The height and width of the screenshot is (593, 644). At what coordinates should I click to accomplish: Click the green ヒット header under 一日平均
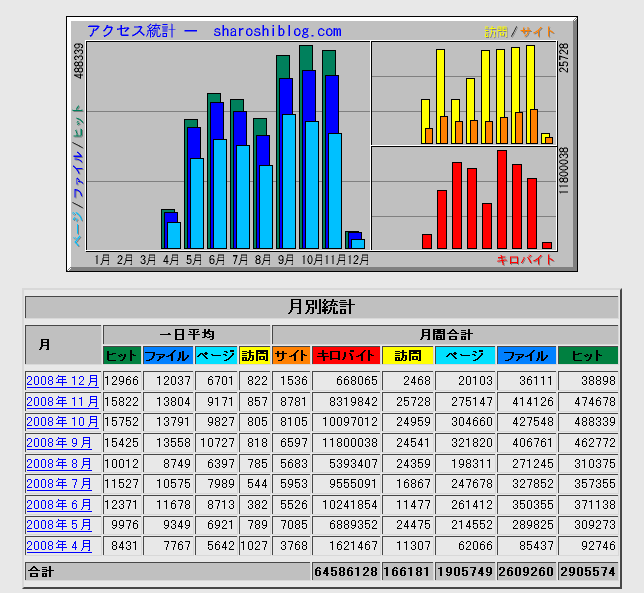(122, 355)
